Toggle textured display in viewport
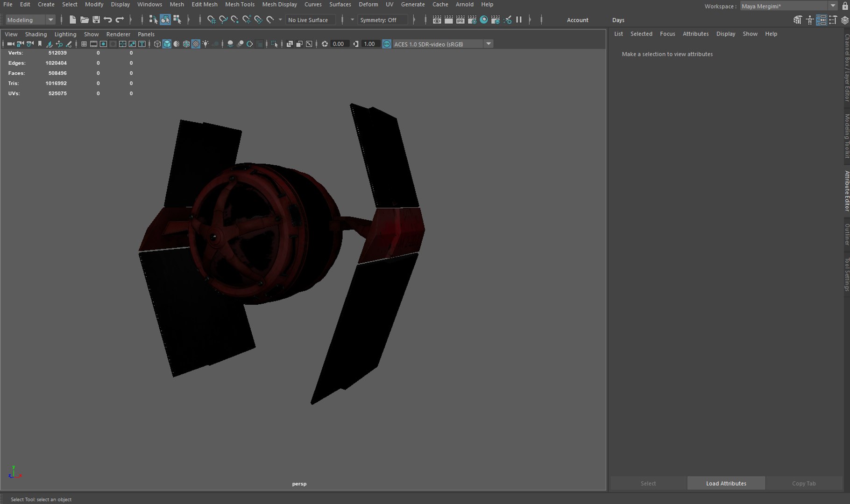850x504 pixels. 196,44
